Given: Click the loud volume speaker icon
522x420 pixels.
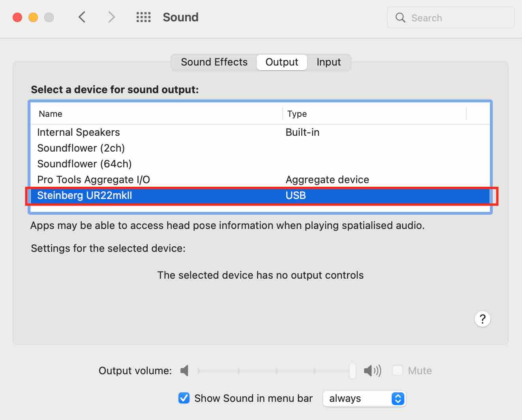Looking at the screenshot, I should [x=372, y=371].
